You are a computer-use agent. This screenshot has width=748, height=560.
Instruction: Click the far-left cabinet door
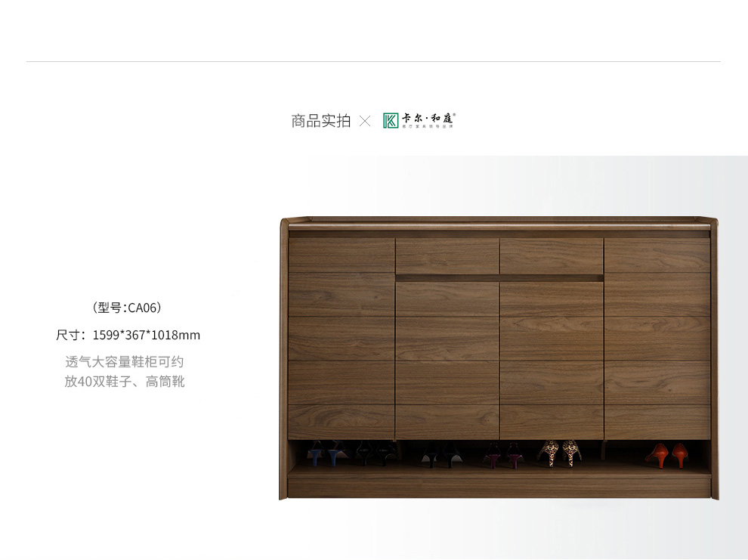tap(342, 339)
